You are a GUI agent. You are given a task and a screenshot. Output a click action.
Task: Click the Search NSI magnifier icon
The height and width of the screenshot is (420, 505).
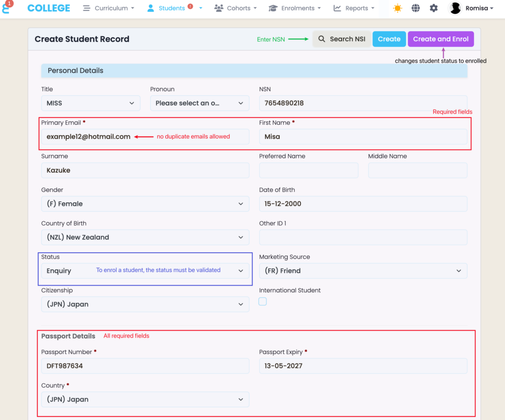[x=322, y=39]
